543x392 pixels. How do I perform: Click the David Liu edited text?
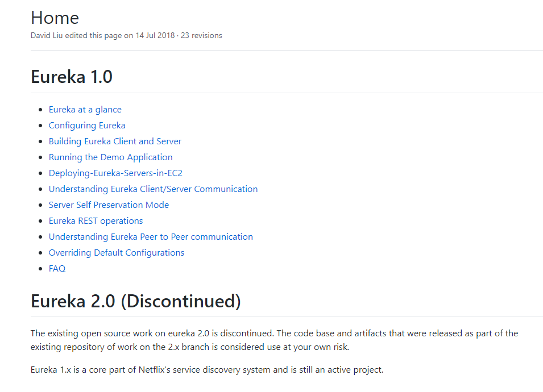pos(65,36)
